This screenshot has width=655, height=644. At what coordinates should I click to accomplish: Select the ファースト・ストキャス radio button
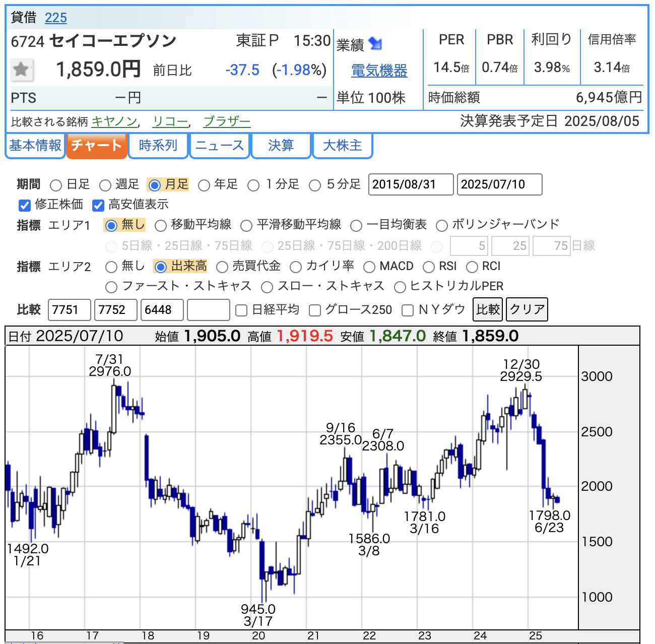pos(111,287)
